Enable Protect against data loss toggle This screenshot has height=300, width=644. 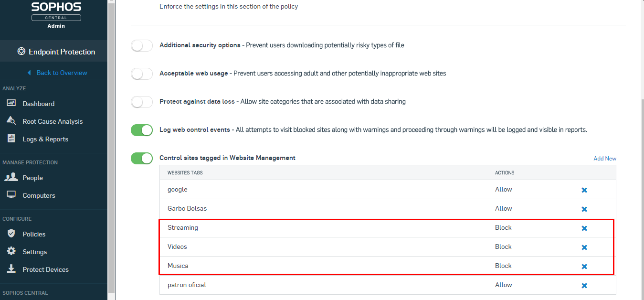(x=141, y=102)
